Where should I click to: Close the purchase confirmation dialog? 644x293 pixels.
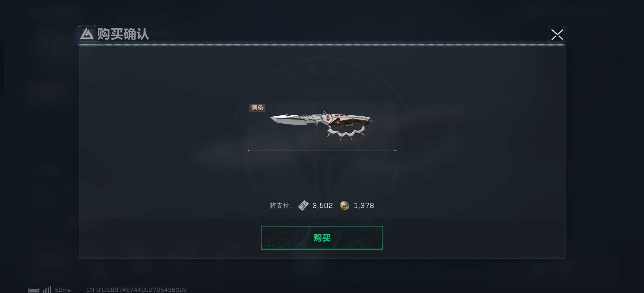[557, 35]
